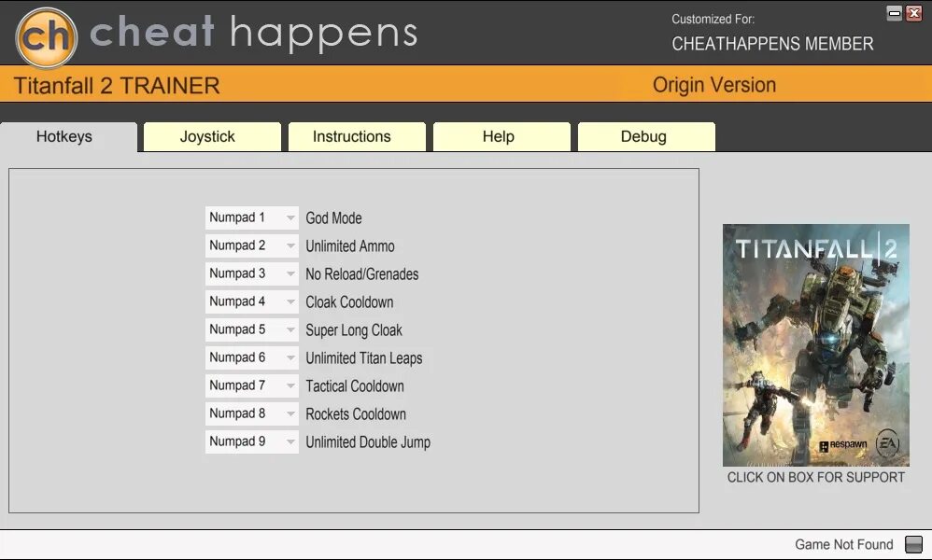The width and height of the screenshot is (932, 560).
Task: Open the Numpad 4 hotkey dropdown
Action: click(x=251, y=301)
